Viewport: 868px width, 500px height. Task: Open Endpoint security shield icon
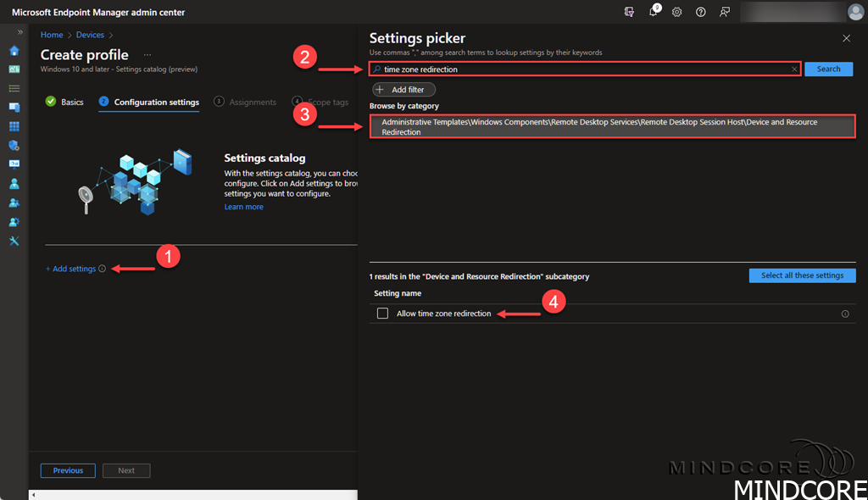coord(14,146)
